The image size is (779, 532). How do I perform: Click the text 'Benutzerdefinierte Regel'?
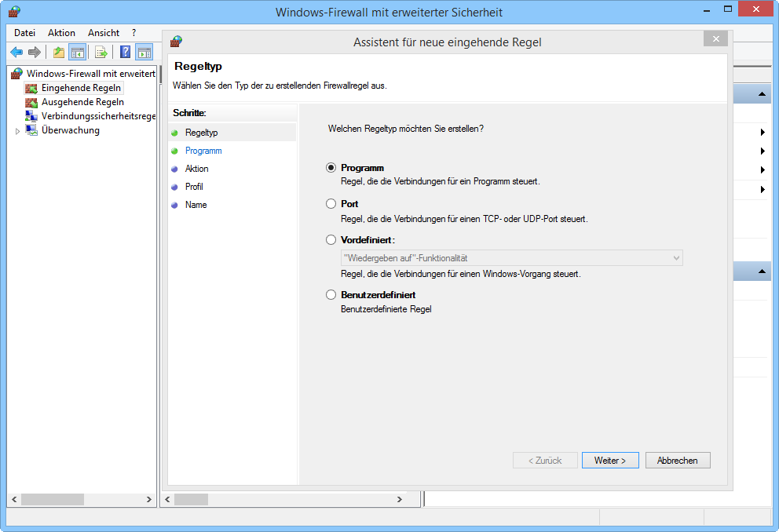[386, 309]
